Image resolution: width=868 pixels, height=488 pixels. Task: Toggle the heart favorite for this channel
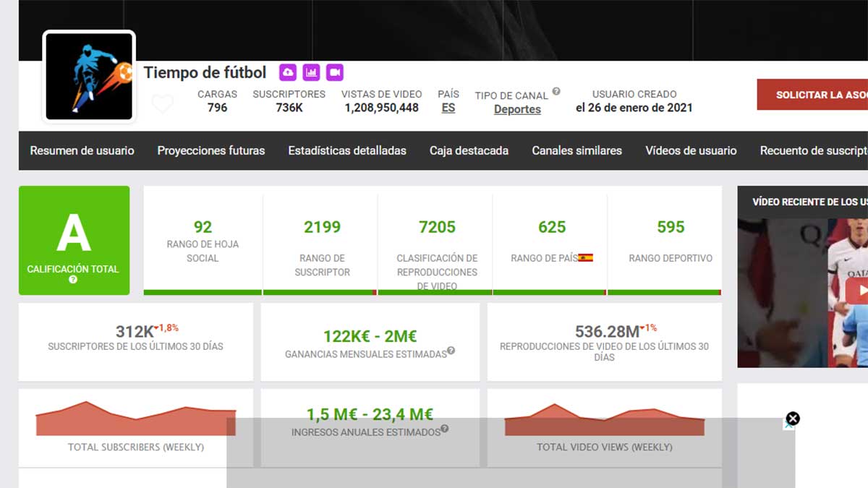pyautogui.click(x=163, y=105)
